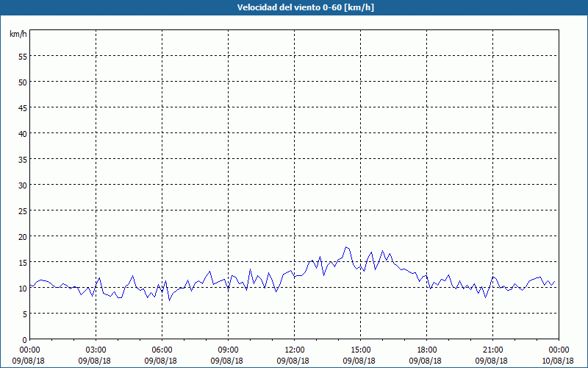The height and width of the screenshot is (368, 588).
Task: Select the 15 tick label on the y-axis
Action: 23,262
